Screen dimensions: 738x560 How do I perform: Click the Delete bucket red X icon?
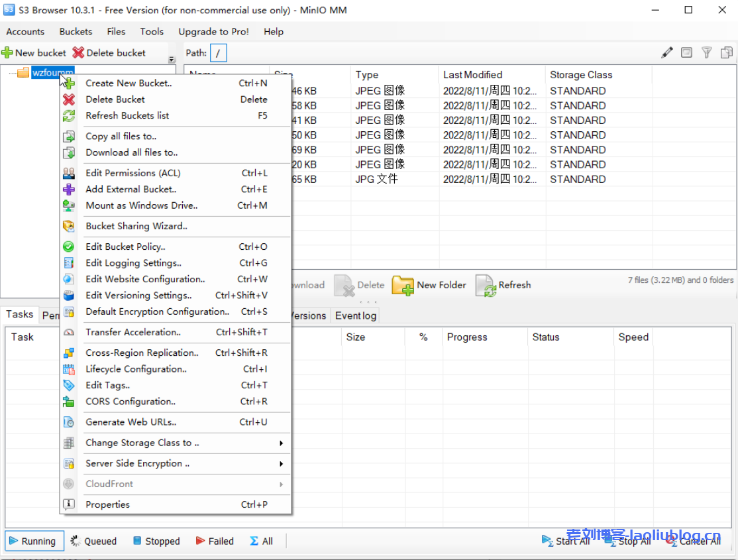(78, 52)
